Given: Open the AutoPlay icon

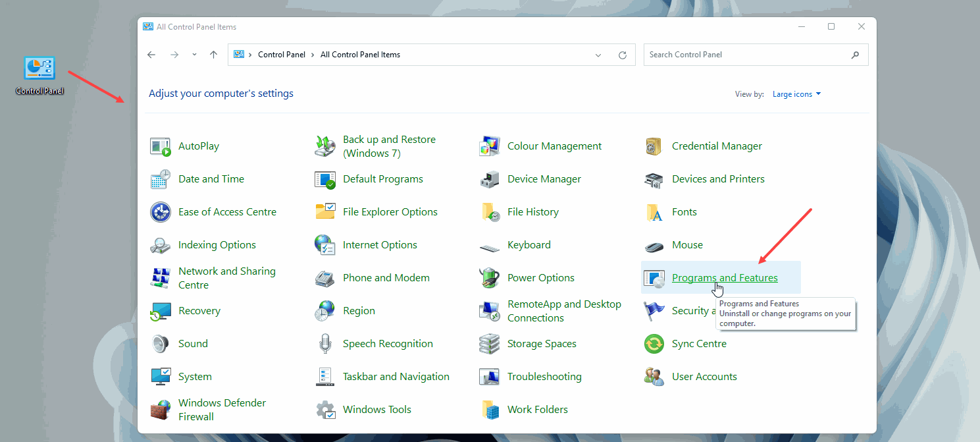Looking at the screenshot, I should tap(161, 146).
